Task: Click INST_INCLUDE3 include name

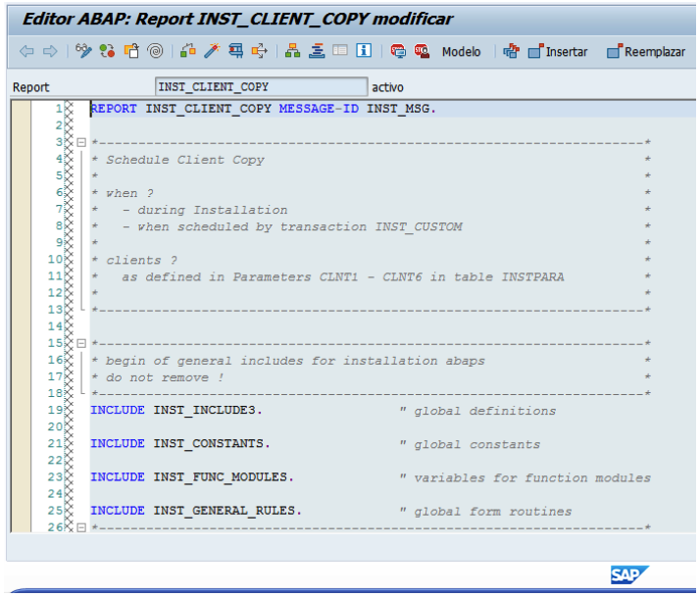Action: click(x=204, y=410)
